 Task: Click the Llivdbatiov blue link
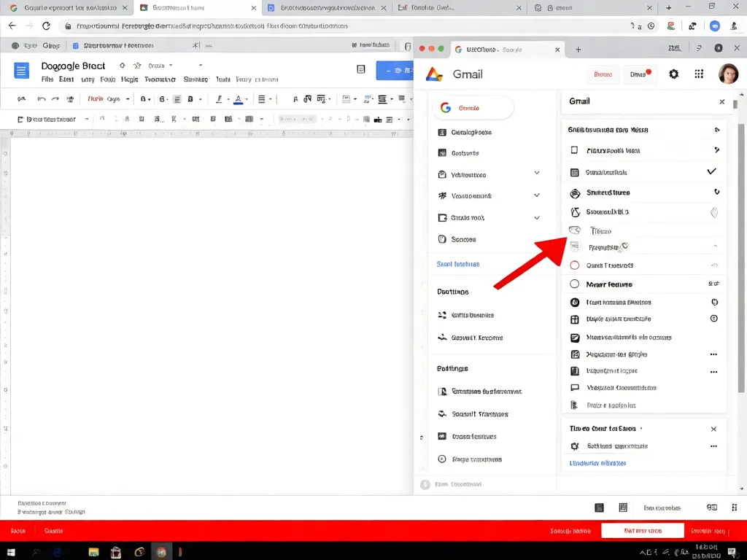tap(598, 463)
